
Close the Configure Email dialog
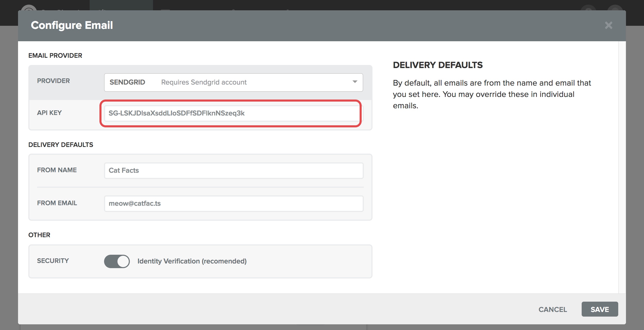click(x=608, y=25)
